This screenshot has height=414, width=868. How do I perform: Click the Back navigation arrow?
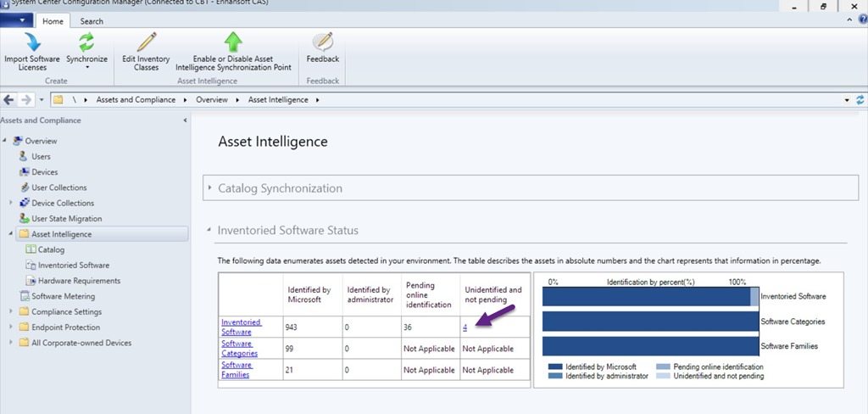8,100
